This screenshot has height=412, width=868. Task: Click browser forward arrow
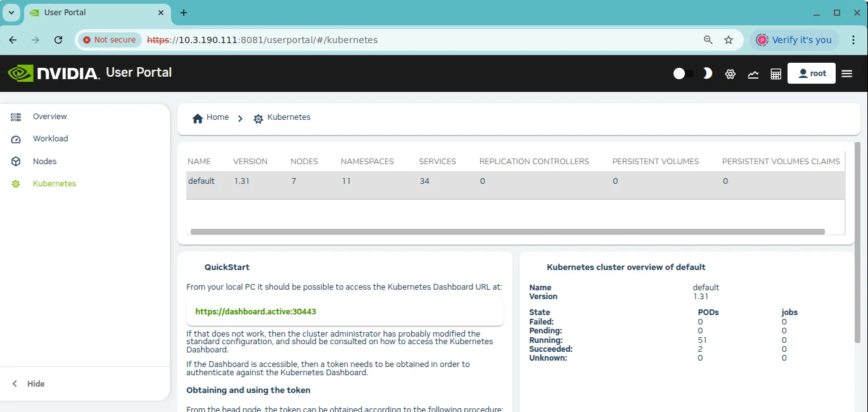coord(35,40)
